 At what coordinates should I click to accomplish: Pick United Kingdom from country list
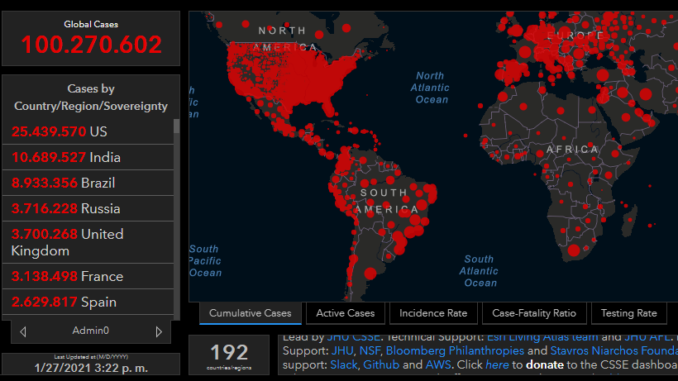click(x=88, y=242)
